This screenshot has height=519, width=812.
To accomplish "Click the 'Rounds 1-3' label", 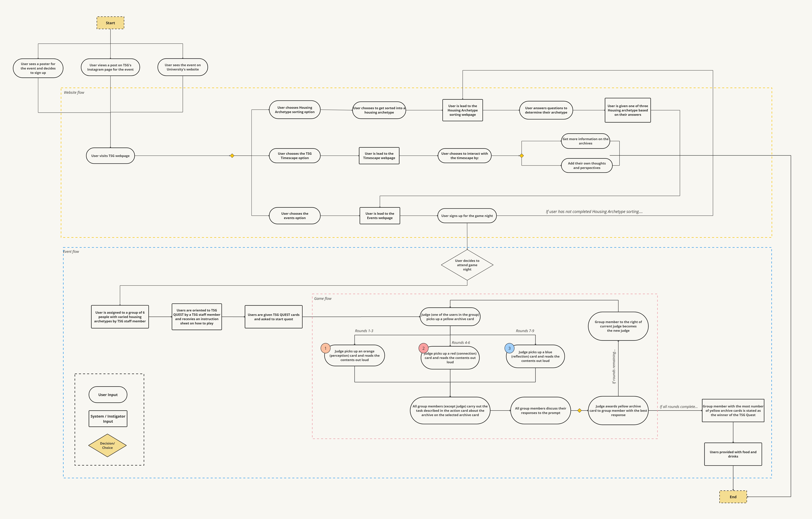I will coord(364,331).
